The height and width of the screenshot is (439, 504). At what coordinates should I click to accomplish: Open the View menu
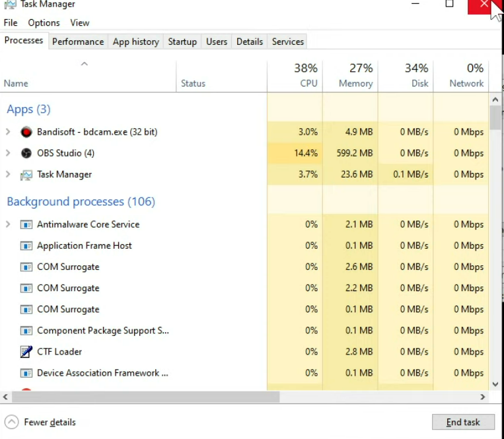tap(80, 23)
